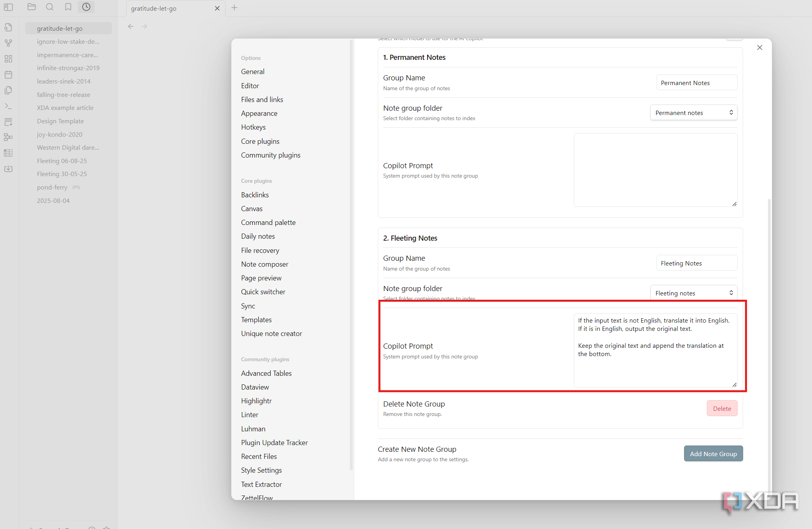Viewport: 812px width, 529px height.
Task: Open Hotkeys settings section
Action: click(x=253, y=127)
